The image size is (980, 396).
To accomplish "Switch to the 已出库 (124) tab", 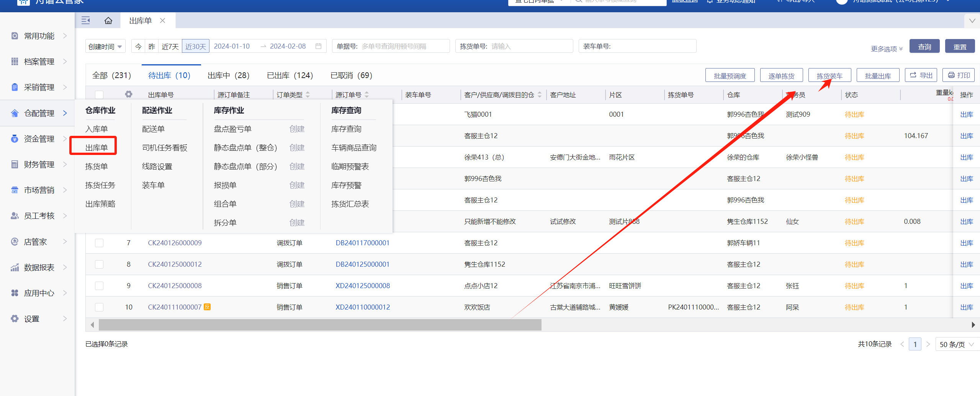I will coord(290,75).
